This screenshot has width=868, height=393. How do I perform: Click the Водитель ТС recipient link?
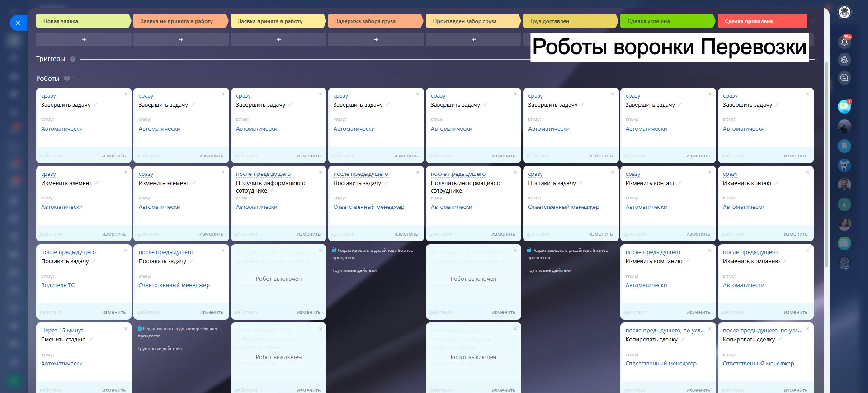tap(58, 285)
